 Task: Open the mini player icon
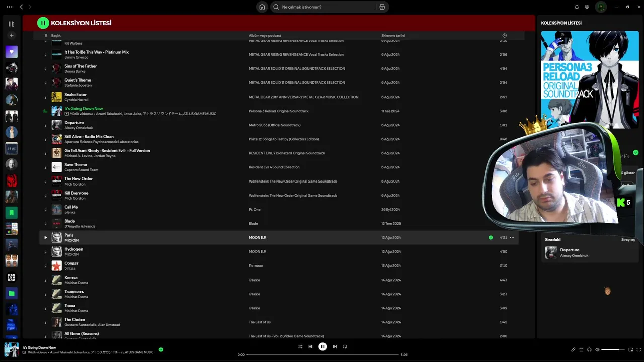pos(631,349)
